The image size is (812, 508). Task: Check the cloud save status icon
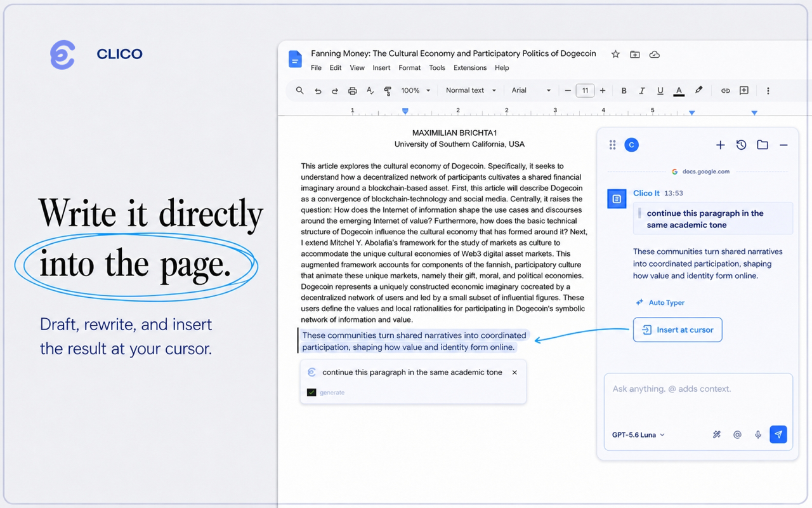tap(655, 55)
